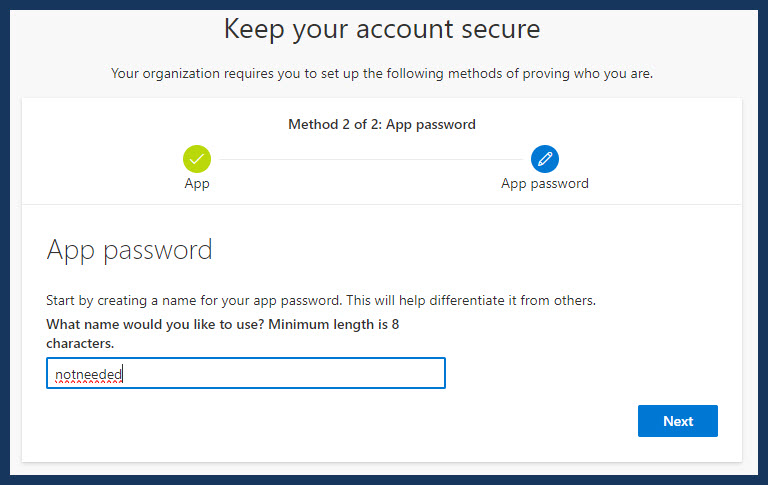Click the "Start by creating a name" description

coord(194,300)
